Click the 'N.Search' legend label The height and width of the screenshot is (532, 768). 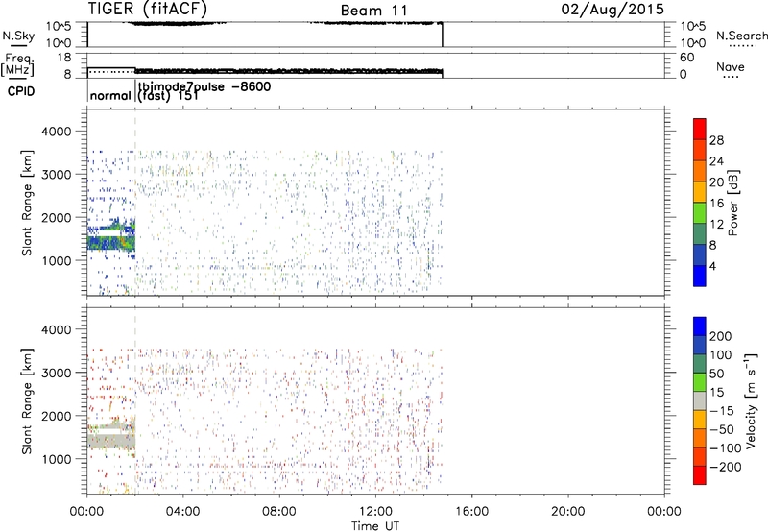(x=741, y=36)
